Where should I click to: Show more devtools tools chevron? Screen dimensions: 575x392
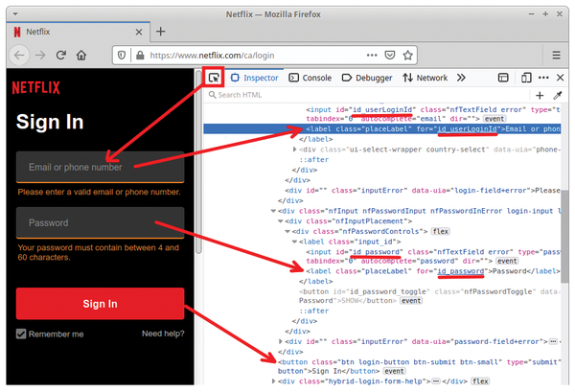[461, 78]
